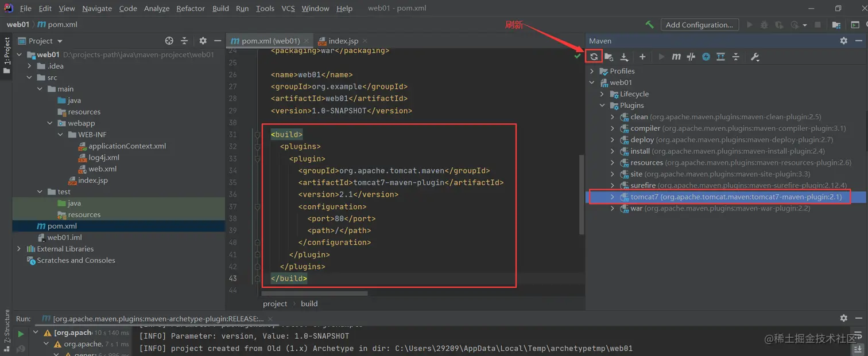Viewport: 868px width, 356px height.
Task: Select index.jsp in Project tree
Action: point(88,181)
